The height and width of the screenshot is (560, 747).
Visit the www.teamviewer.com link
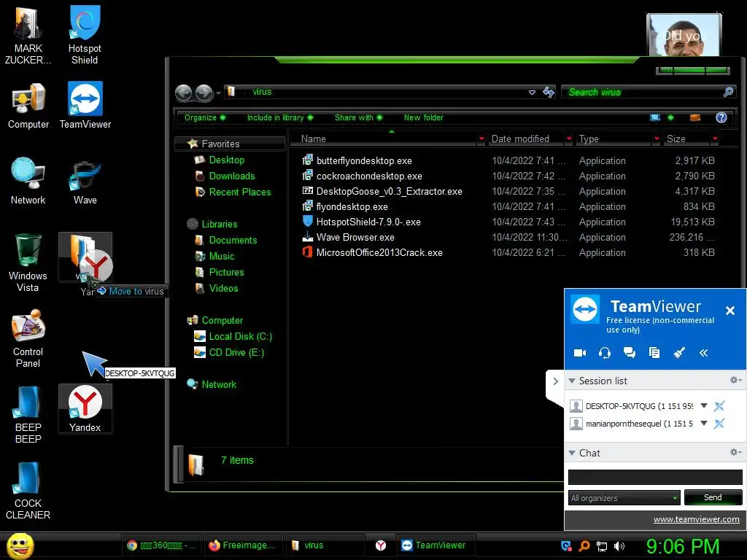click(x=696, y=519)
